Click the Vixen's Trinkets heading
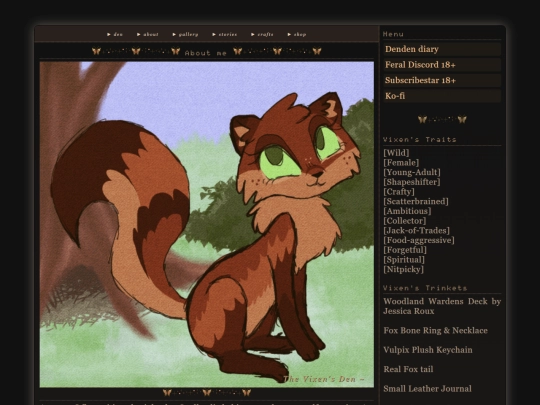 425,288
